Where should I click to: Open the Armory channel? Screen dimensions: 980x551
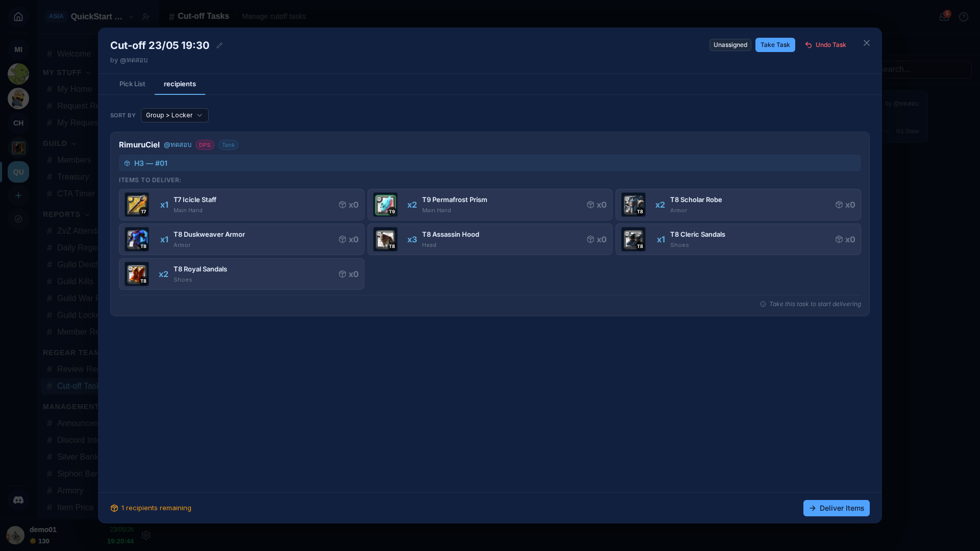(x=69, y=491)
